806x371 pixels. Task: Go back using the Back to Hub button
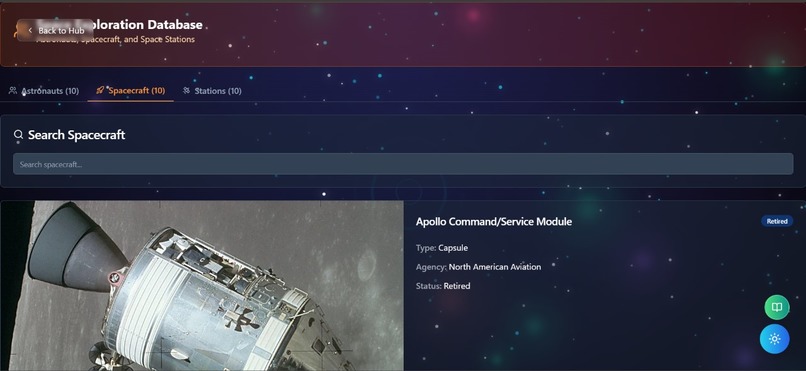(x=56, y=30)
